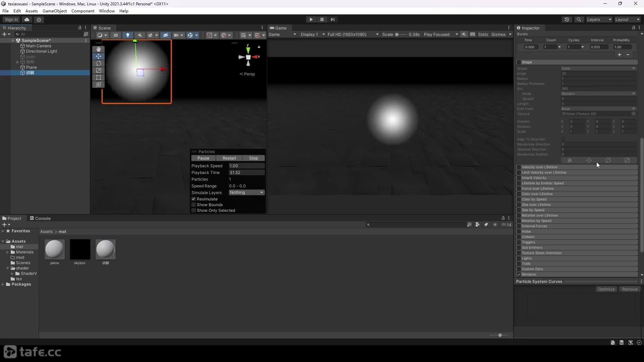Toggle Mute Audio icon in Game view
This screenshot has height=362, width=644.
click(x=464, y=34)
